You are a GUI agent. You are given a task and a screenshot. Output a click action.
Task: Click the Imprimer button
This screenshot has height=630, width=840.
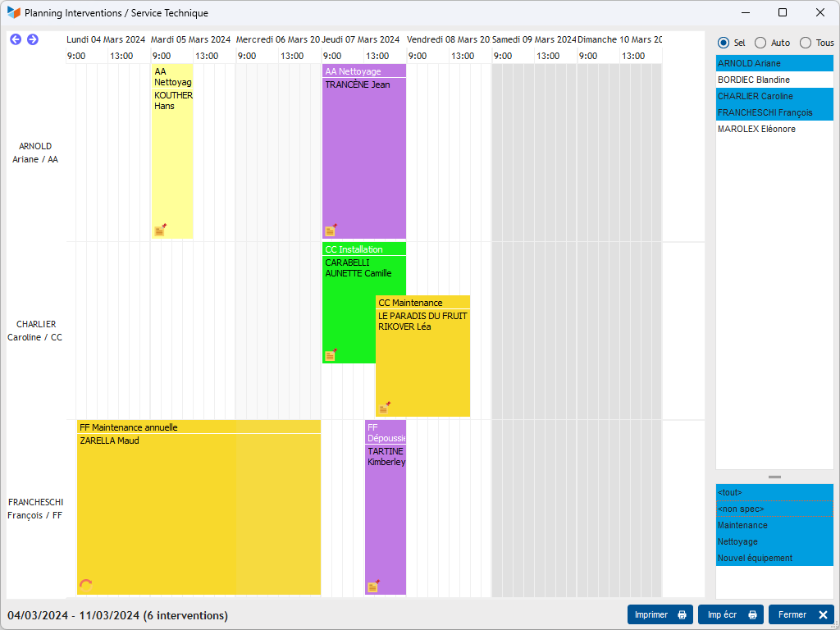pyautogui.click(x=660, y=615)
